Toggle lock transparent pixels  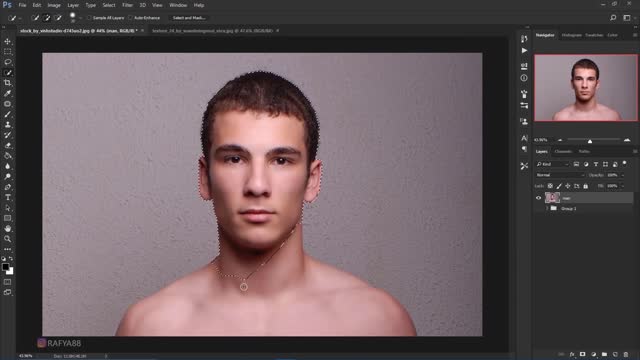550,186
